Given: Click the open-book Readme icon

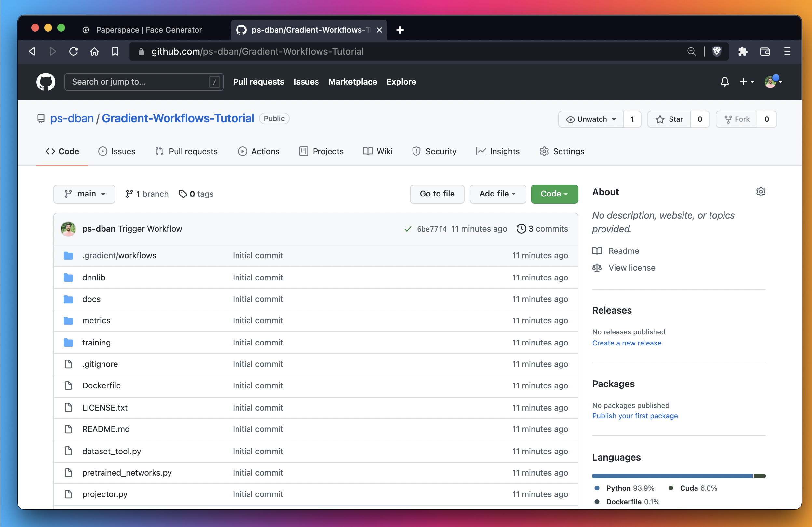Looking at the screenshot, I should (x=597, y=251).
